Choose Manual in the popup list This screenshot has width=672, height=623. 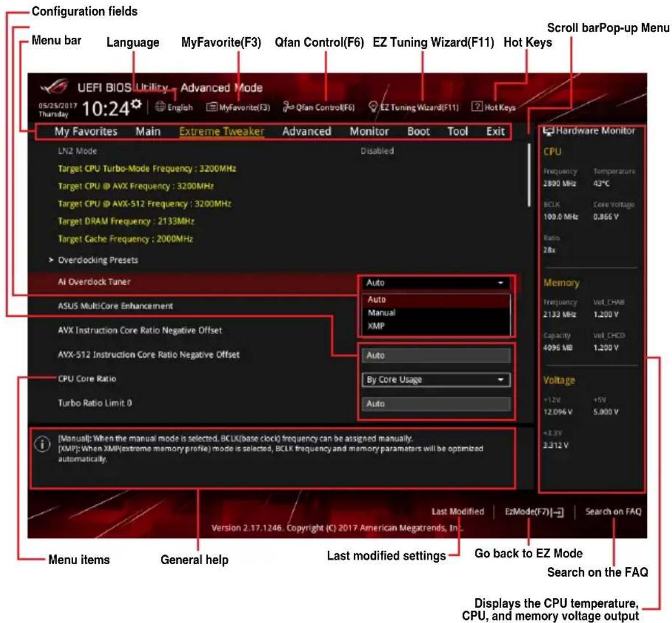click(x=436, y=313)
